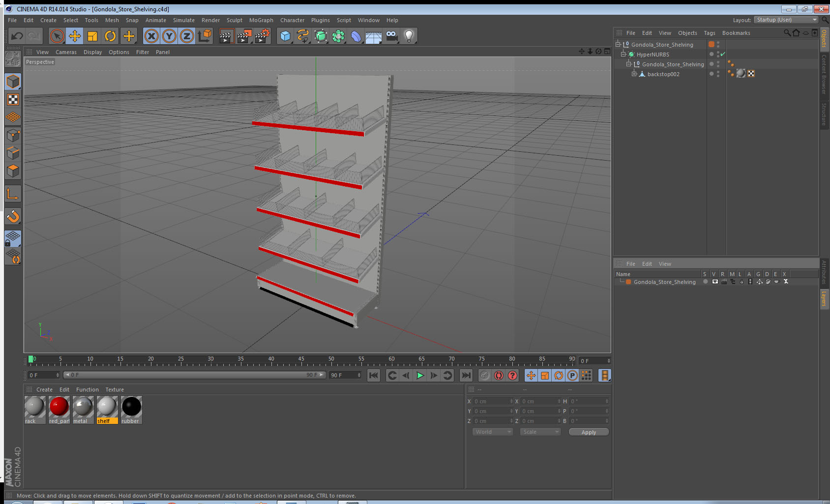Toggle HyperNURBS editor visibility dot

718,53
